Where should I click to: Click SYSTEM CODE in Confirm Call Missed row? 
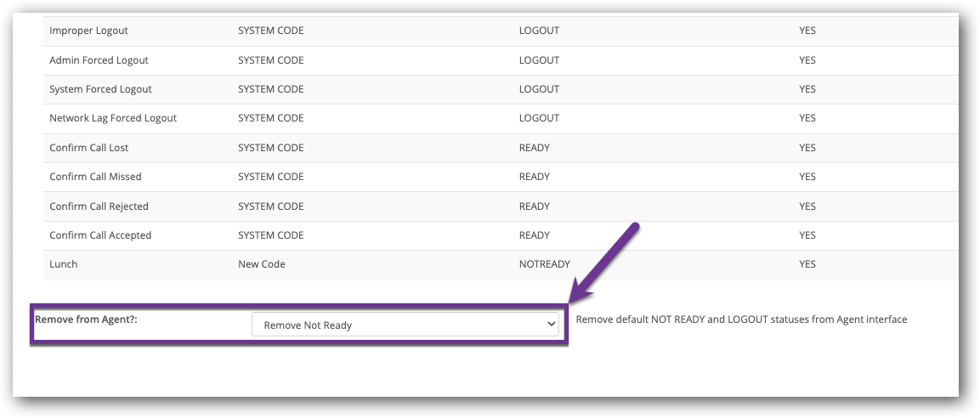pos(270,177)
